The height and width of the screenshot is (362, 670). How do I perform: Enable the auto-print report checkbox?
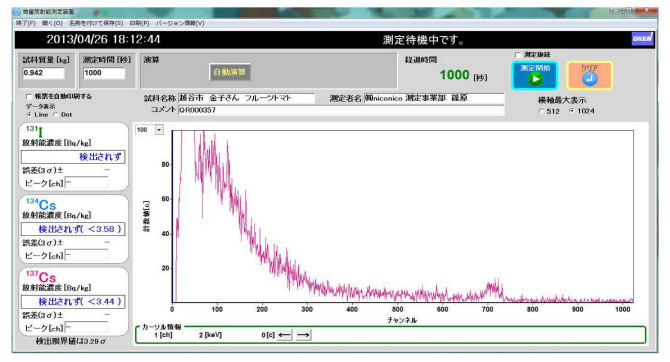pos(29,97)
